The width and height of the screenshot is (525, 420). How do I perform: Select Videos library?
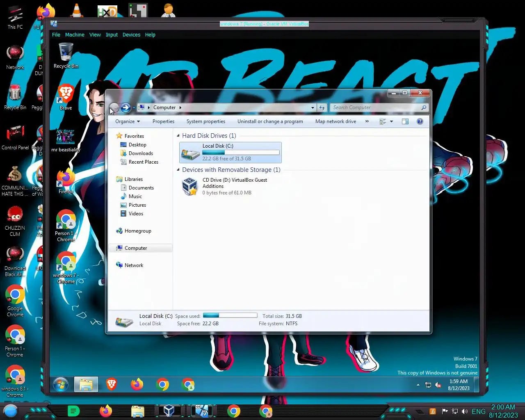click(x=136, y=214)
